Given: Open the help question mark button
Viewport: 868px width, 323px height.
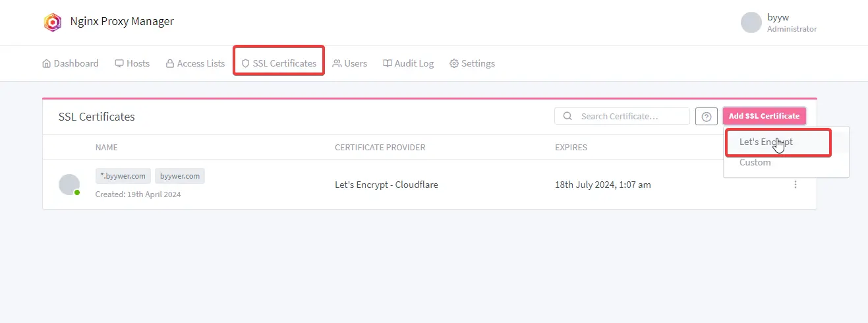Looking at the screenshot, I should [x=707, y=116].
